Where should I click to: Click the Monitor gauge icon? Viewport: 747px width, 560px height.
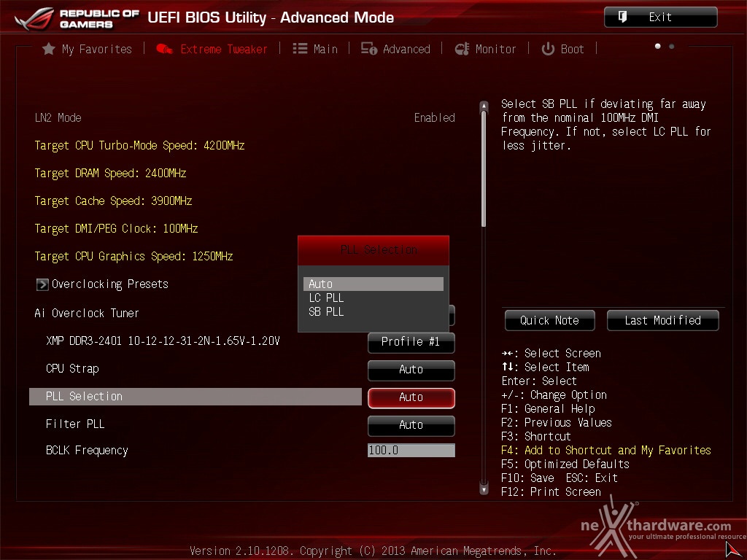[462, 49]
